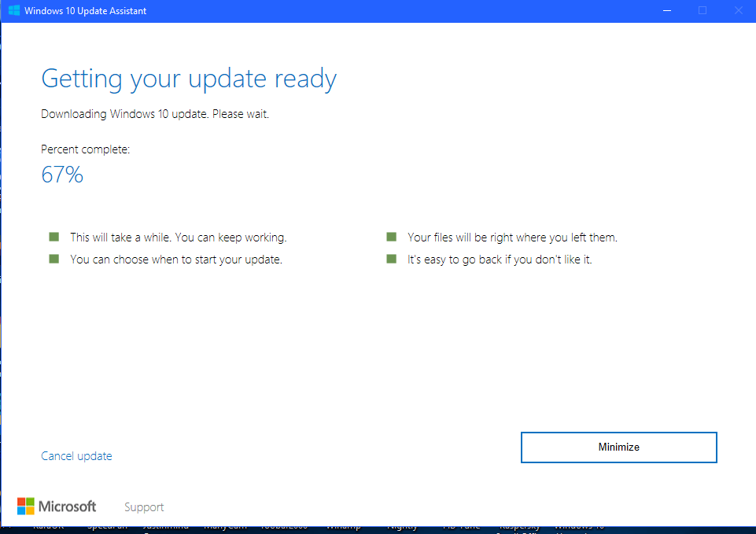Click "Your files will be right where" text
The width and height of the screenshot is (756, 534).
(x=512, y=238)
